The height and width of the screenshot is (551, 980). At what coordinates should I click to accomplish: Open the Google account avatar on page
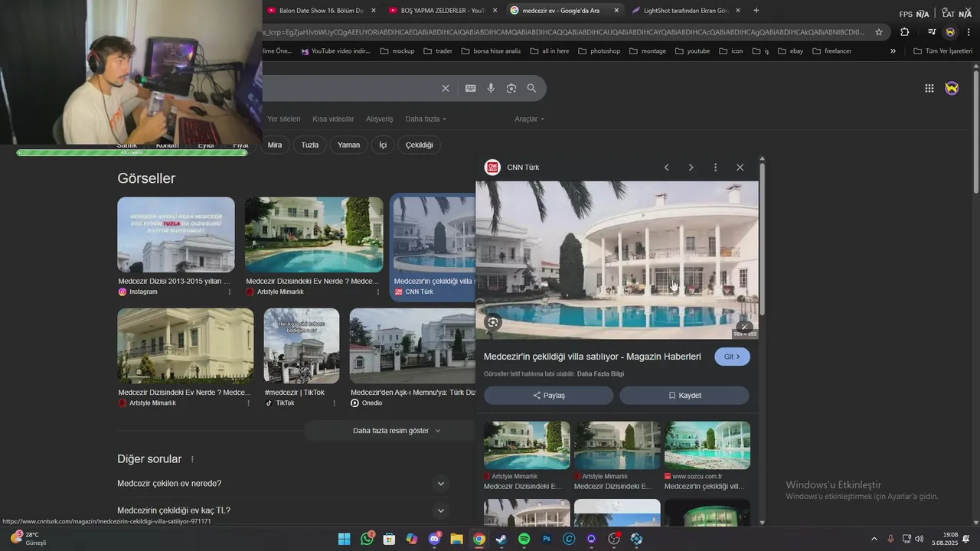coord(952,88)
